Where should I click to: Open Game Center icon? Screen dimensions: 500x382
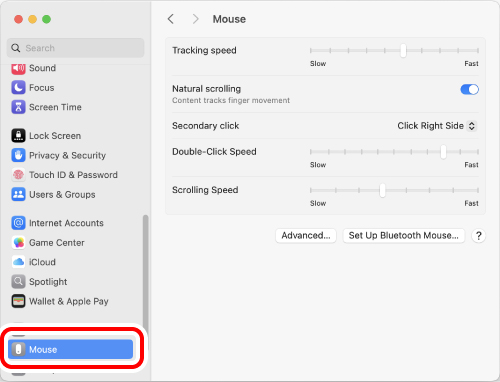click(x=18, y=243)
